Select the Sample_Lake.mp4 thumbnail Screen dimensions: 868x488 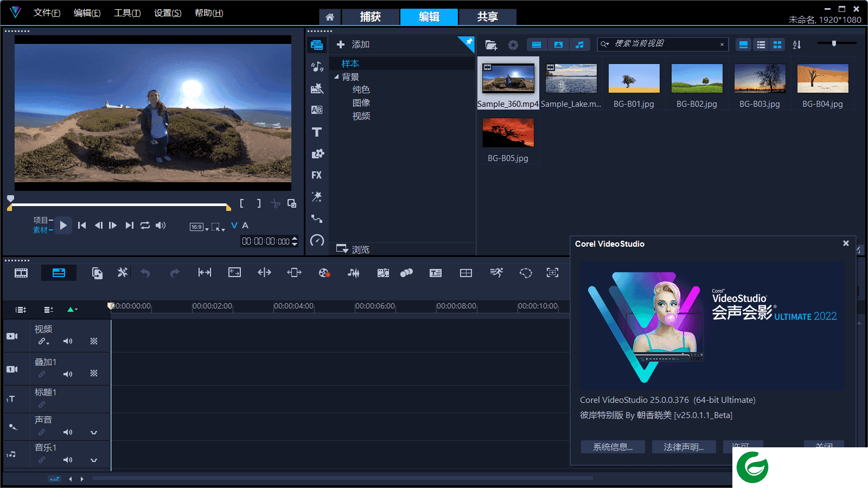coord(571,78)
